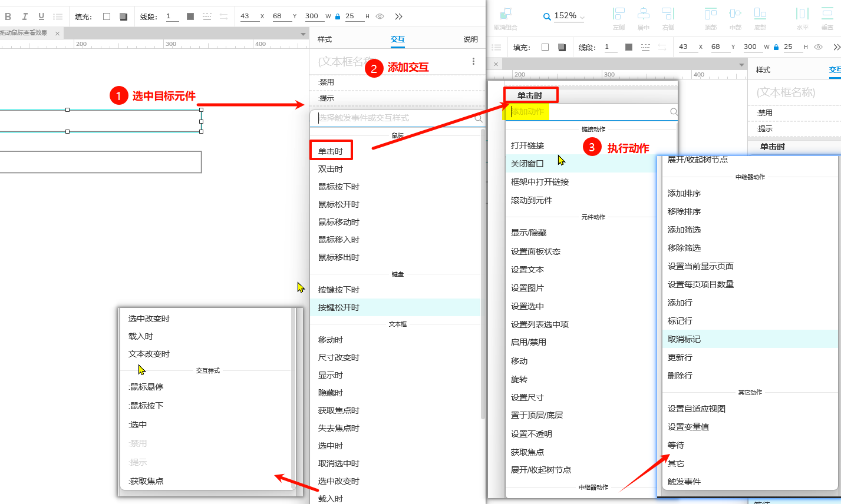Toggle visibility eye in right screenshot toolbar
Image resolution: width=841 pixels, height=504 pixels.
coord(818,47)
